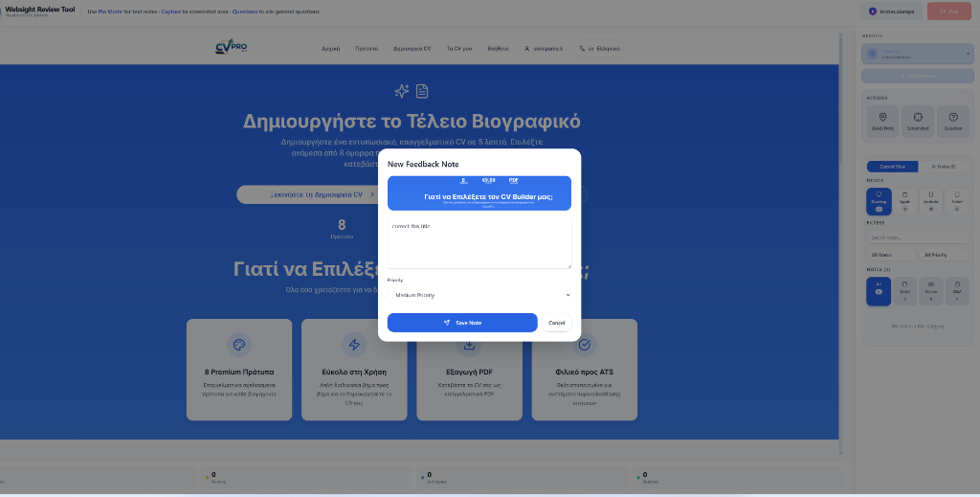Image resolution: width=980 pixels, height=497 pixels.
Task: Choose the Apple device
Action: [905, 201]
